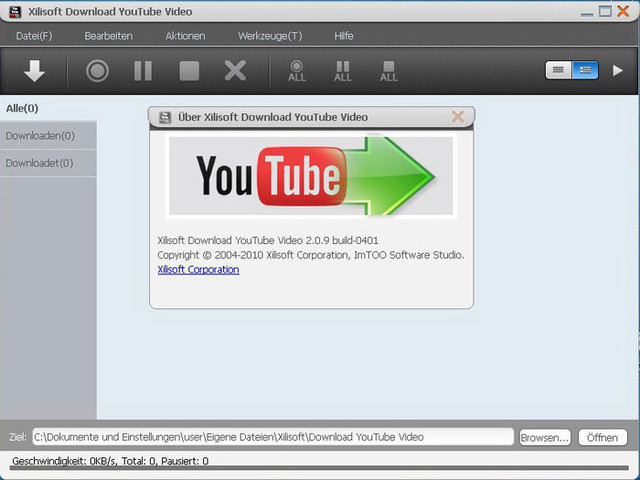This screenshot has height=480, width=640.
Task: Open the Werkzeuge(T) menu
Action: (270, 36)
